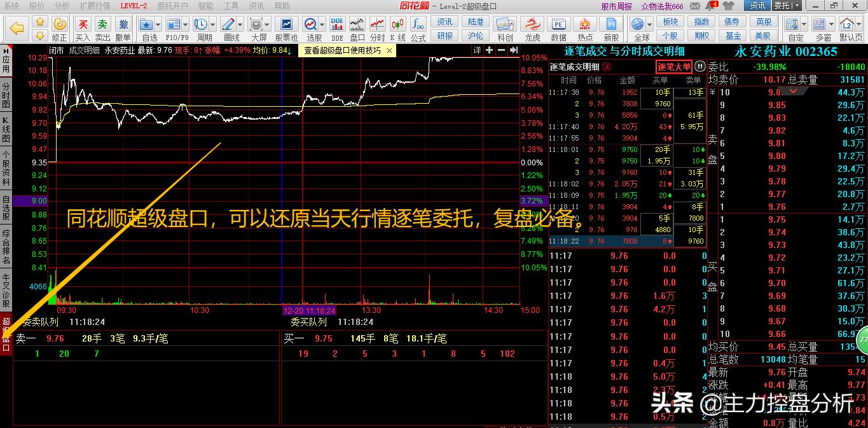Expand the F10/F9 dropdown arrow
This screenshot has width=868, height=428.
[x=184, y=25]
